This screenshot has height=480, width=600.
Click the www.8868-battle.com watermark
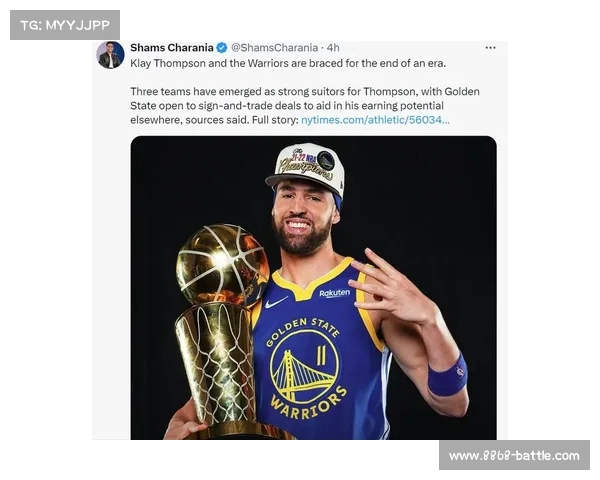pyautogui.click(x=514, y=455)
